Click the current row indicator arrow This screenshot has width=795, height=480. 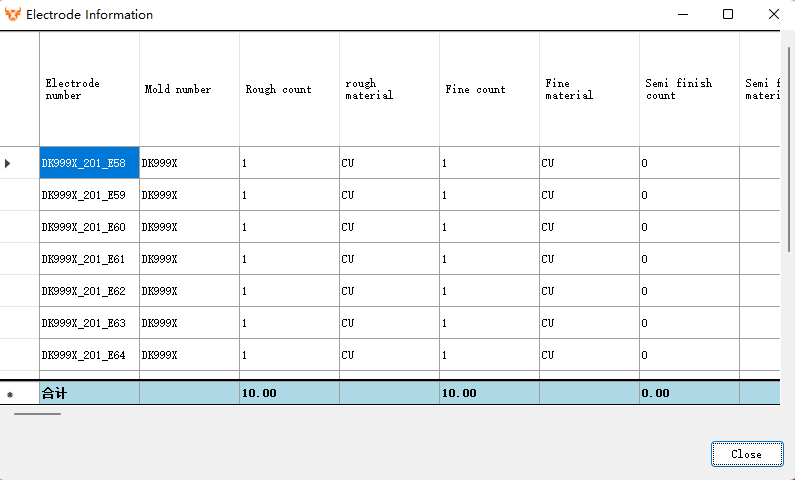9,163
